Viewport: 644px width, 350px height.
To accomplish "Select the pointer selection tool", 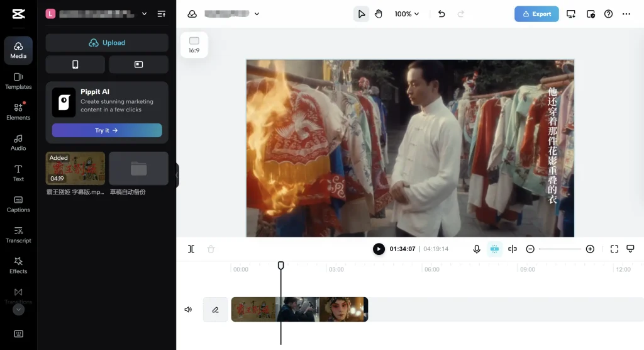I will coord(361,14).
